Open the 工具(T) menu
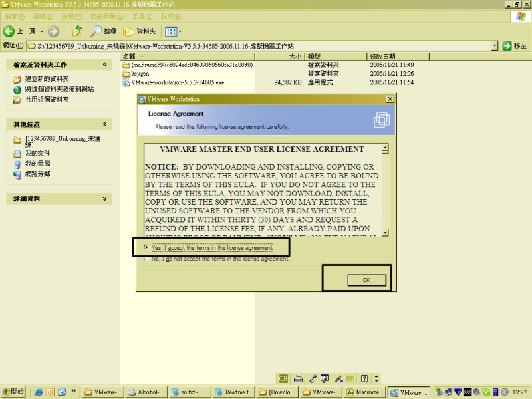This screenshot has height=399, width=532. [x=142, y=16]
